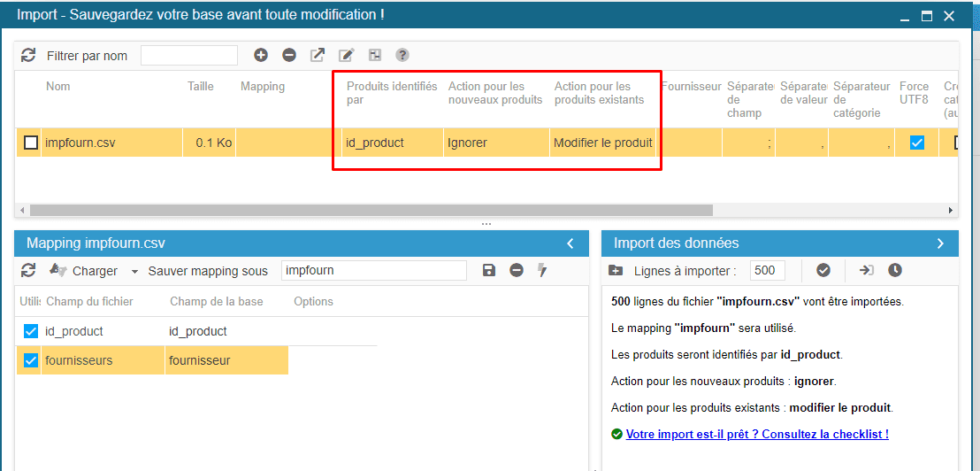Viewport: 980px width, 471px height.
Task: Click the lightning bolt auto-mapping icon
Action: point(542,270)
